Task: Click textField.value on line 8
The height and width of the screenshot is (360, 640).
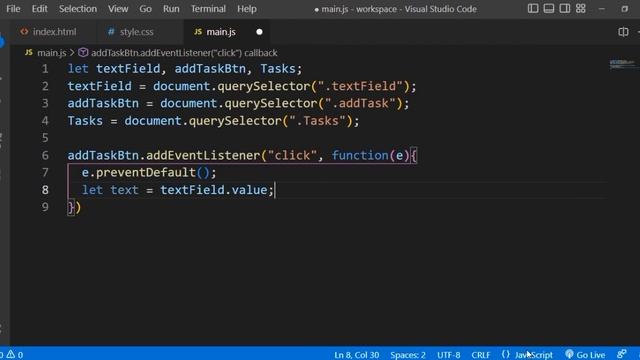Action: 213,190
